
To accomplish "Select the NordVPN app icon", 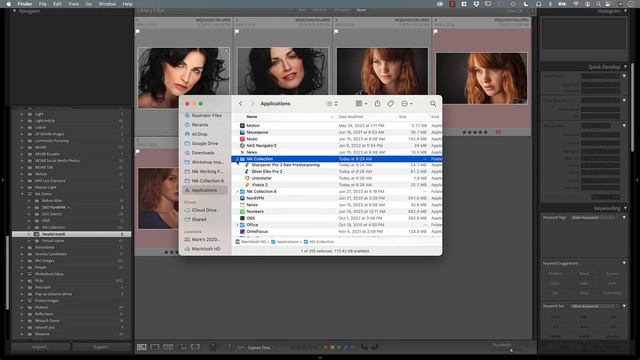I will pyautogui.click(x=242, y=198).
